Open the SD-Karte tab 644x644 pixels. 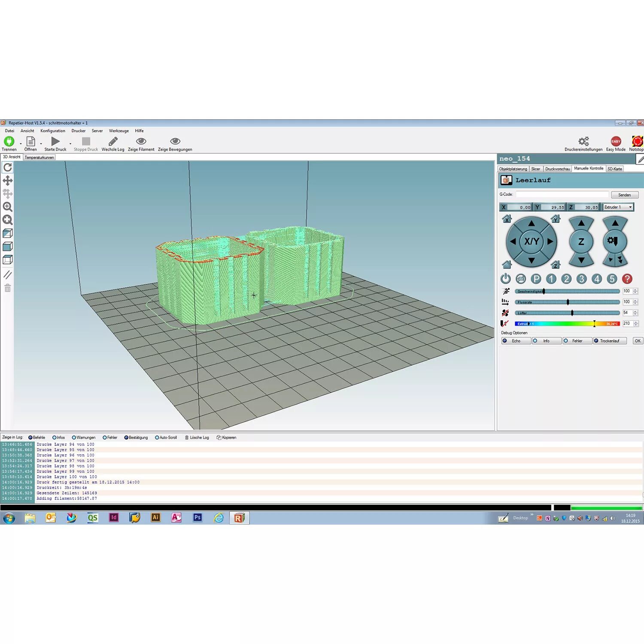[615, 169]
